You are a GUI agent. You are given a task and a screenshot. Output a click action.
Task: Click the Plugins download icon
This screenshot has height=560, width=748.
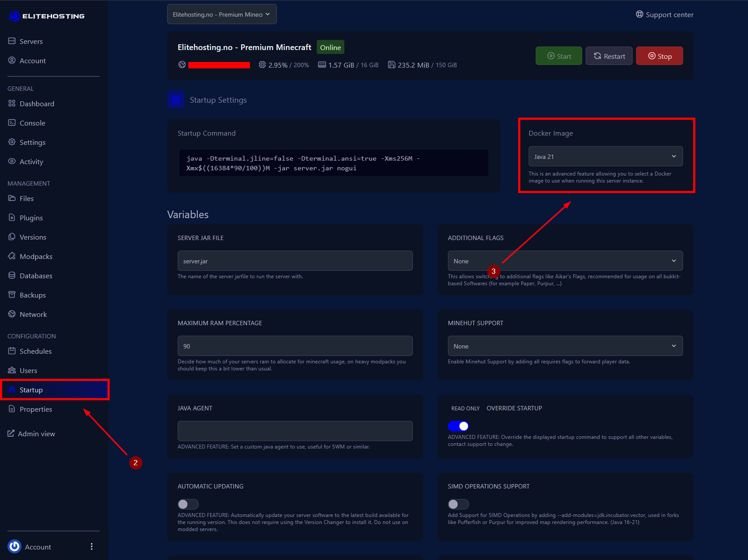12,218
